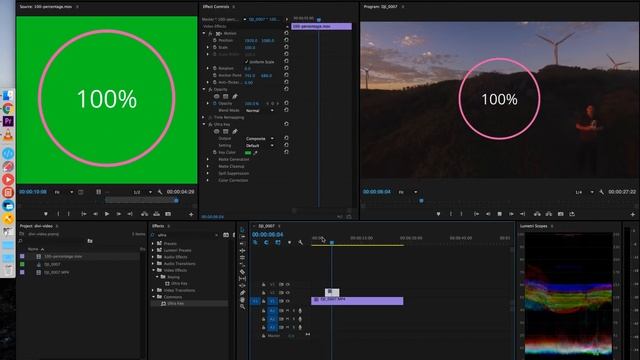Expand the Spill Suppression section
Viewport: 640px width, 360px height.
tap(208, 173)
